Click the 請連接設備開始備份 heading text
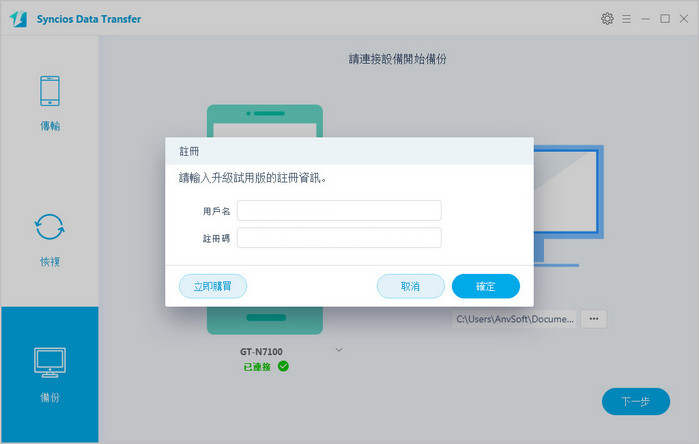This screenshot has width=699, height=444. (397, 59)
